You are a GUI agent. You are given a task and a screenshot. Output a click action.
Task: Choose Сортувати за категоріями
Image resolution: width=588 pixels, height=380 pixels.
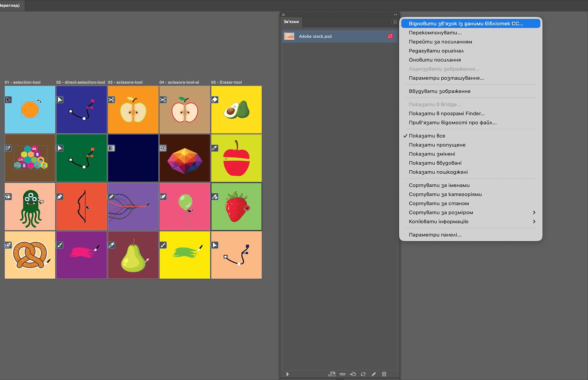(x=471, y=194)
